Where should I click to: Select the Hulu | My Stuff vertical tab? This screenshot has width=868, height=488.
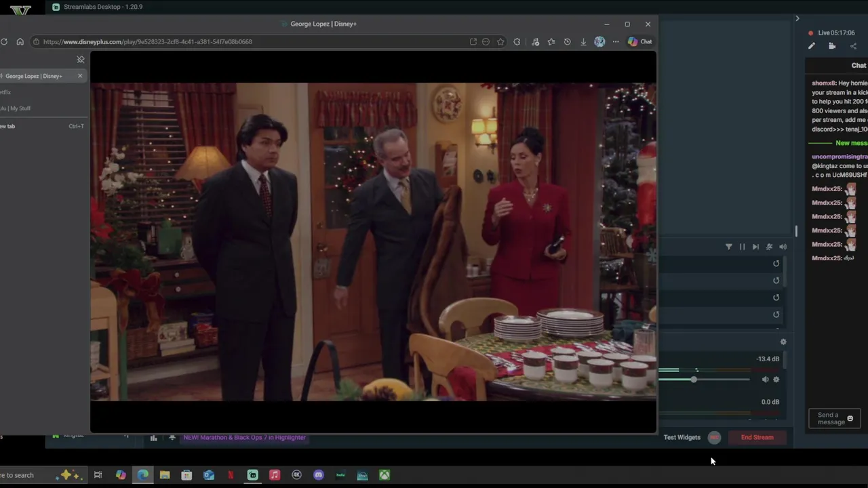(42, 108)
